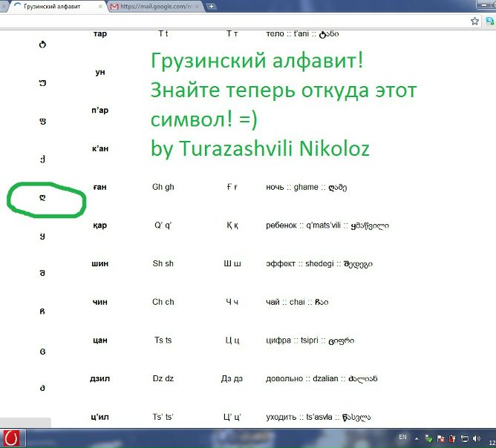Image resolution: width=496 pixels, height=448 pixels.
Task: Switch to the mail.google.com tab
Action: [152, 6]
